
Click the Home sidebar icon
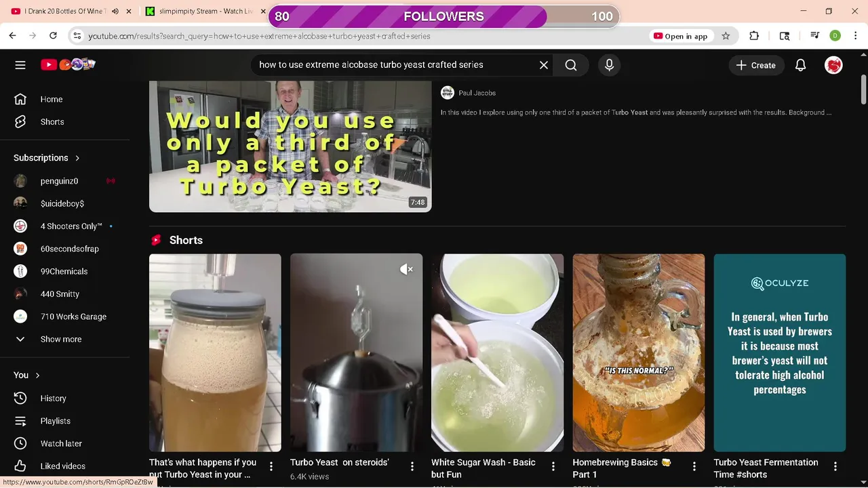(20, 99)
